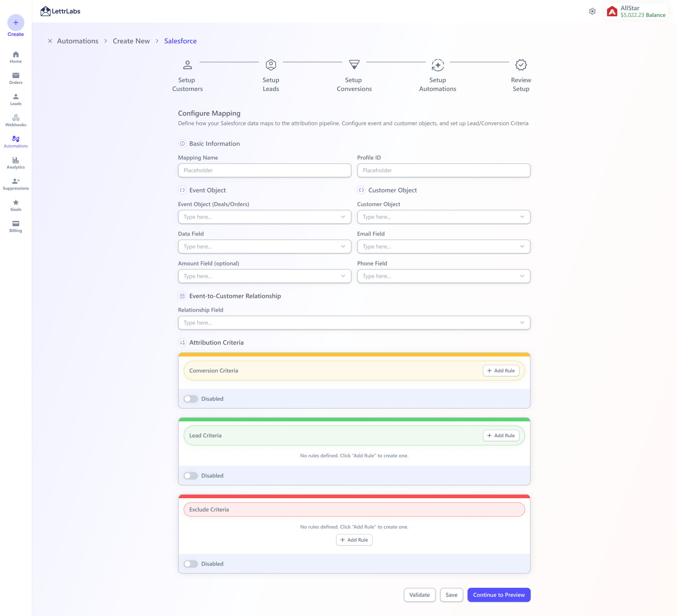
Task: Click the LettrLabs logo
Action: [x=60, y=11]
